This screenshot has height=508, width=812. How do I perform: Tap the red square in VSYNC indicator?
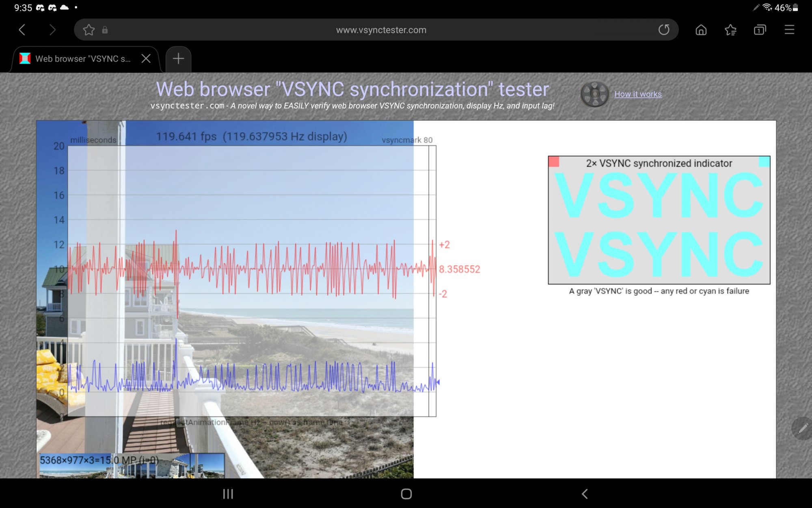(x=554, y=161)
